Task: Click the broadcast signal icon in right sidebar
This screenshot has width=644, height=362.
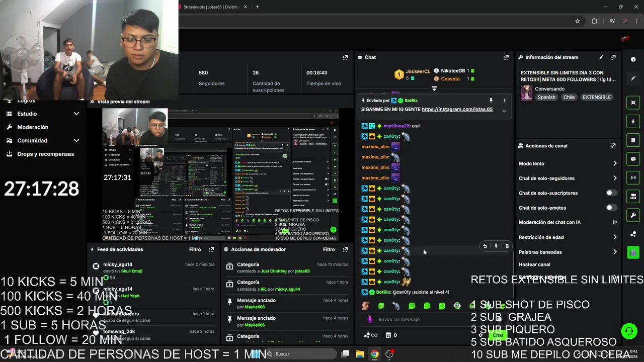Action: (633, 177)
